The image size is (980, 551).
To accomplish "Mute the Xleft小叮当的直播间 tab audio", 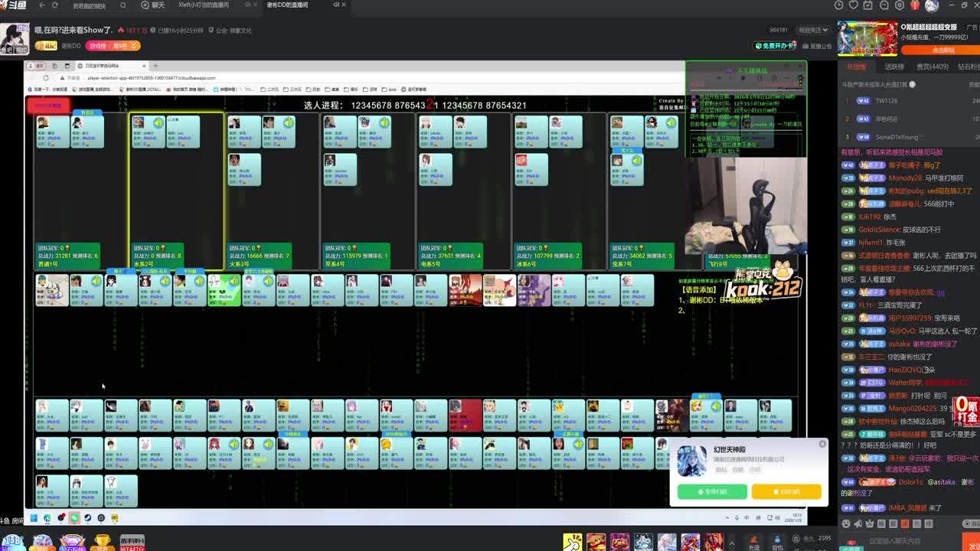I will click(x=247, y=5).
